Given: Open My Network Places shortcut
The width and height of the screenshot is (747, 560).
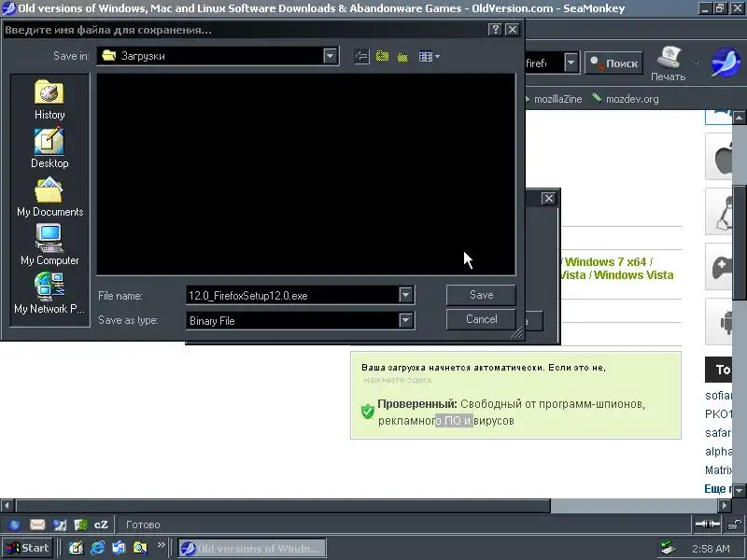Looking at the screenshot, I should pos(49,293).
